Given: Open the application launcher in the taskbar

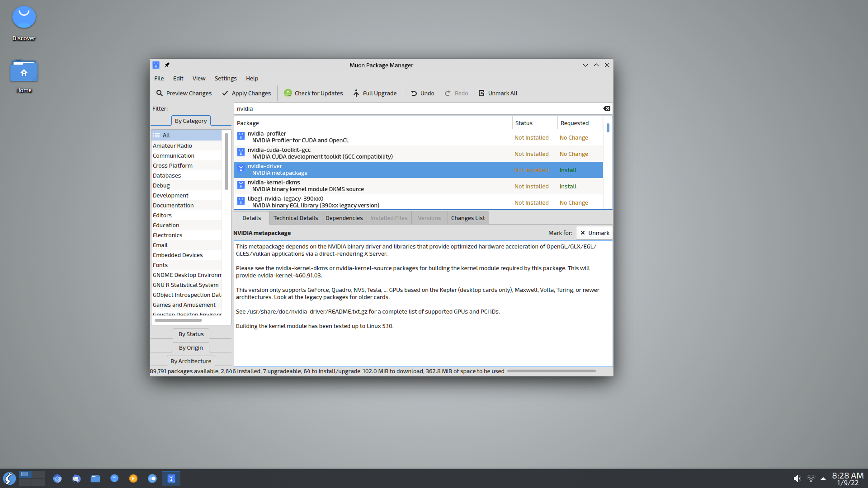Looking at the screenshot, I should 9,478.
